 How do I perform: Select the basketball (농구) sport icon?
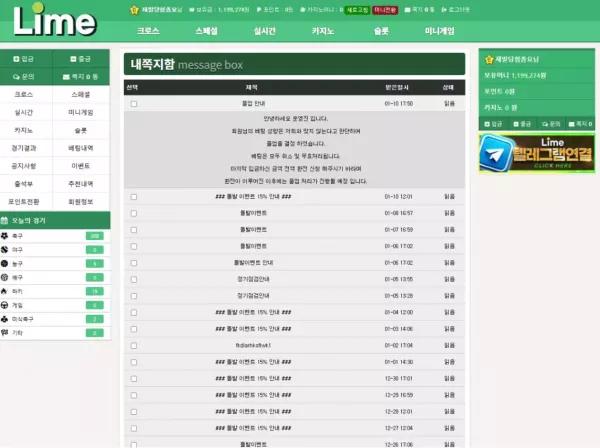pos(6,263)
